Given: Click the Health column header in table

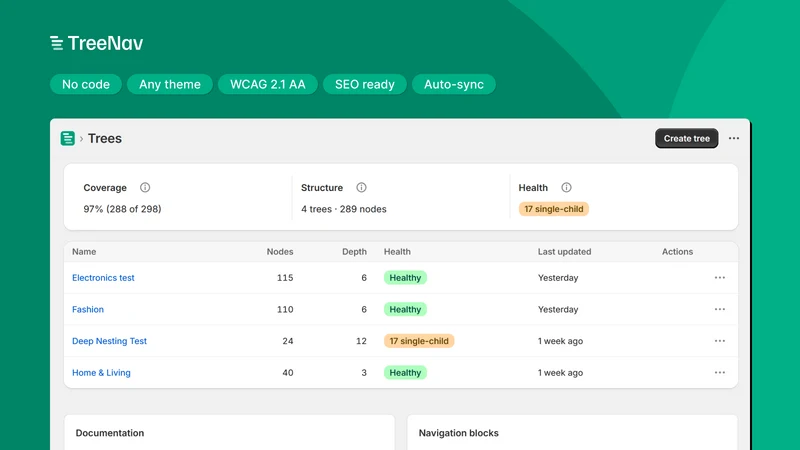Looking at the screenshot, I should coord(397,252).
